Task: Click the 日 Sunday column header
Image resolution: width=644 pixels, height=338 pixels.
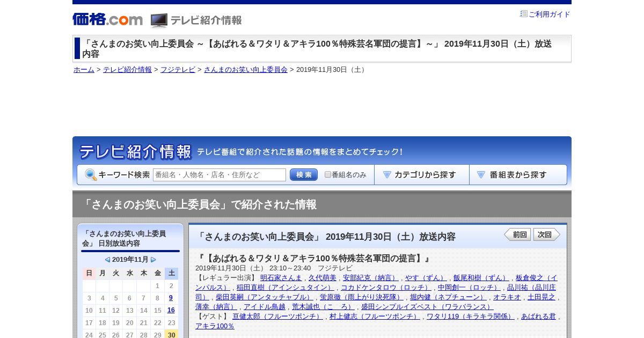Action: point(89,273)
